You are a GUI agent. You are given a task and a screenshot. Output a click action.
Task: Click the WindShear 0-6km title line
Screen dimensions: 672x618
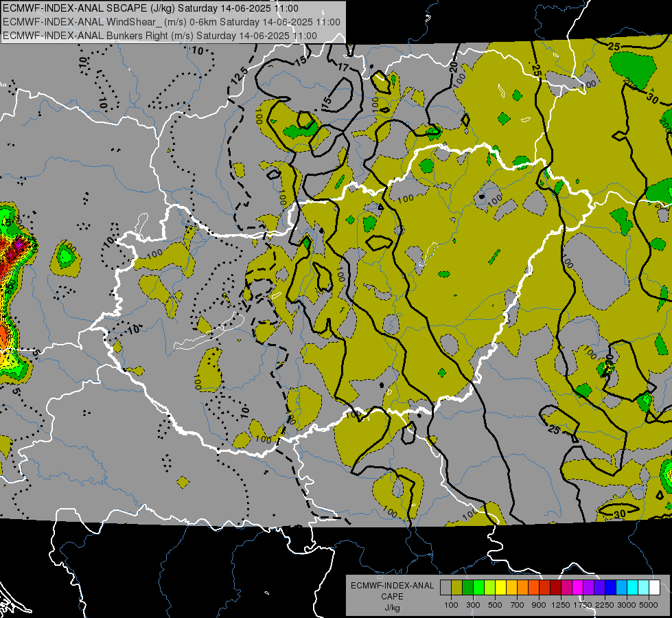click(172, 22)
